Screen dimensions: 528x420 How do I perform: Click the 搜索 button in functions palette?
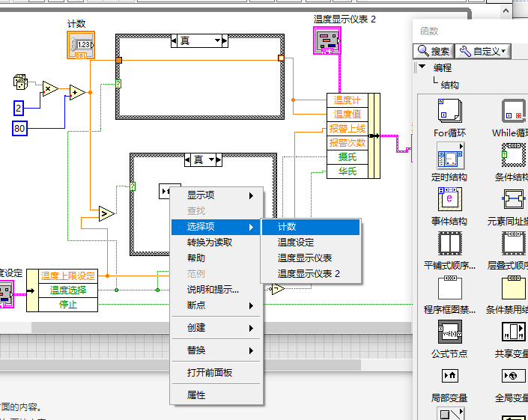(434, 51)
